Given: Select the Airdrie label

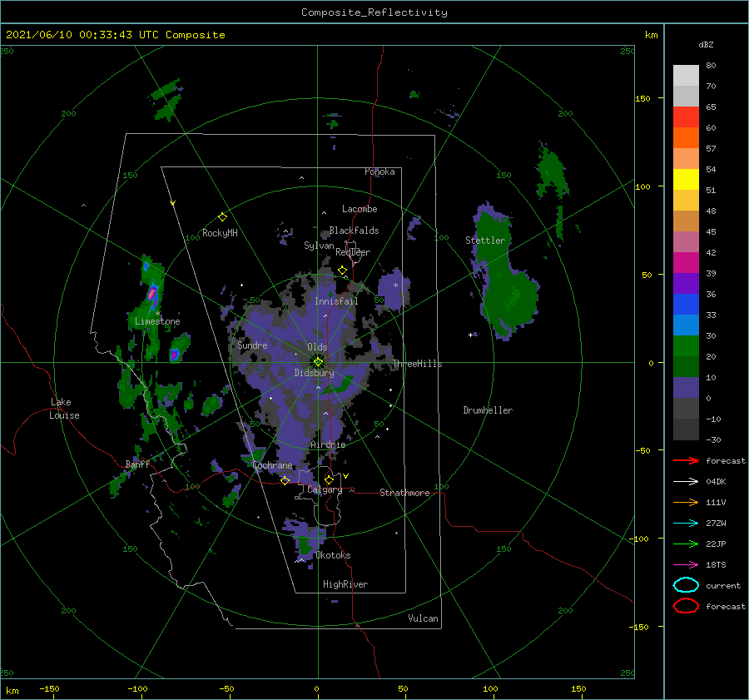Looking at the screenshot, I should coord(328,444).
